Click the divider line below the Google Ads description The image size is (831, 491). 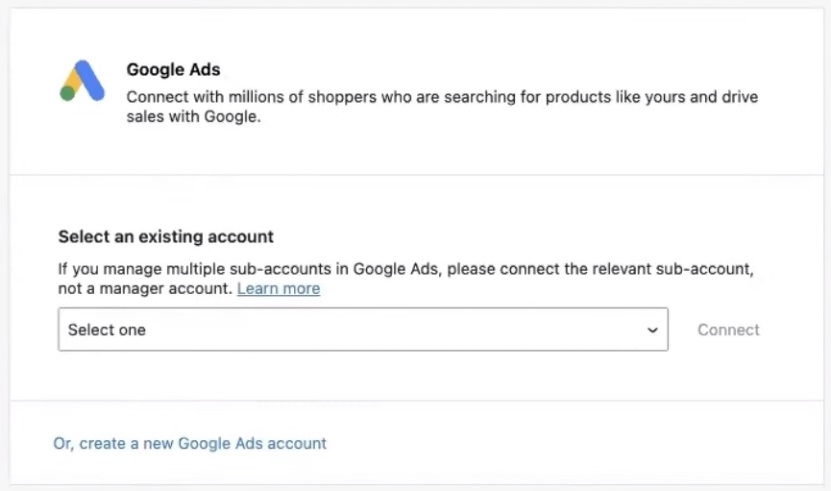[x=415, y=175]
